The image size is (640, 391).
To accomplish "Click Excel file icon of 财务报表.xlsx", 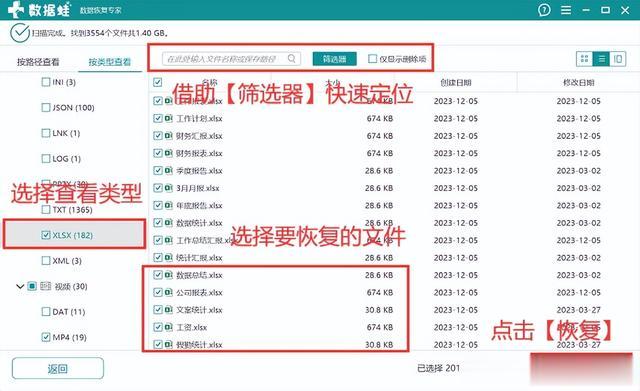I will [x=168, y=153].
